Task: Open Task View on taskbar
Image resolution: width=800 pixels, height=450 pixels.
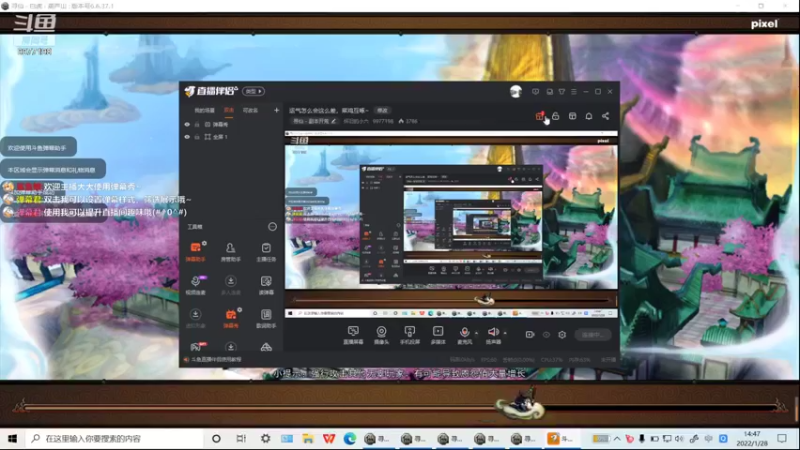Action: tap(241, 439)
